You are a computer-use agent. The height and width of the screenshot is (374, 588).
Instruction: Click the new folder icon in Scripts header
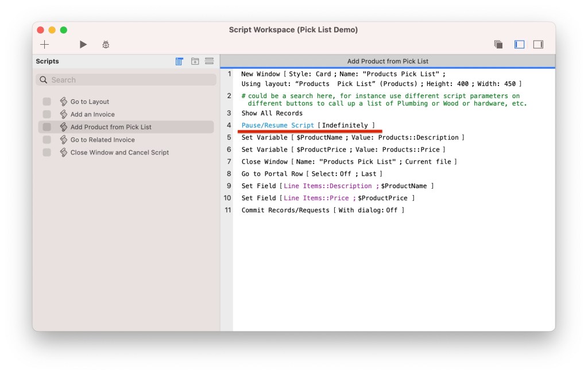click(x=195, y=61)
